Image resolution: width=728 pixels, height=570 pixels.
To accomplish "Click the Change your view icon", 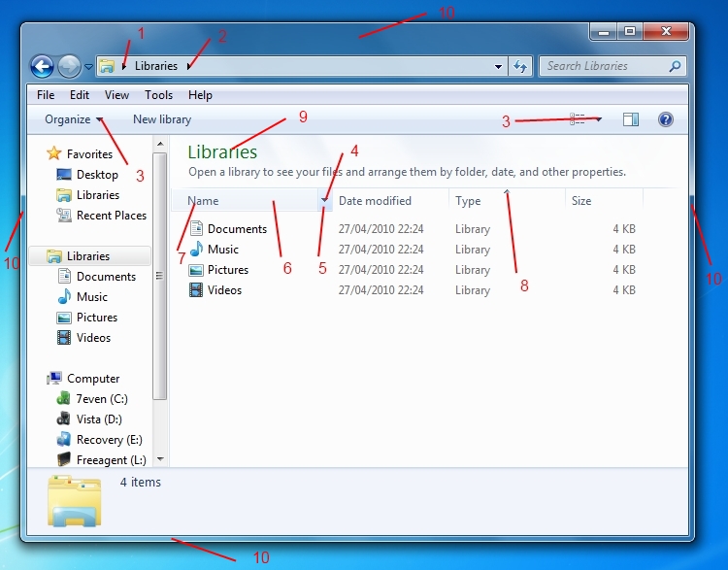I will (578, 119).
